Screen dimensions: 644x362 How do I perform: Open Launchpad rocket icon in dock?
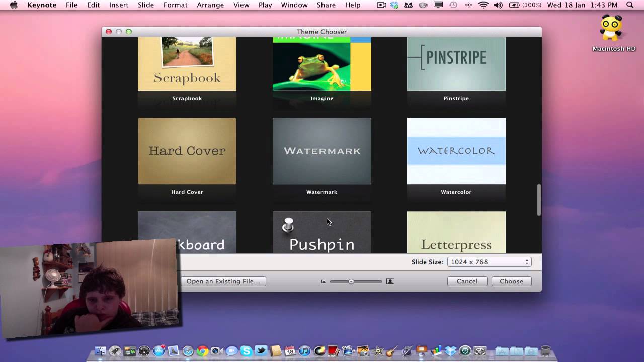[115, 351]
